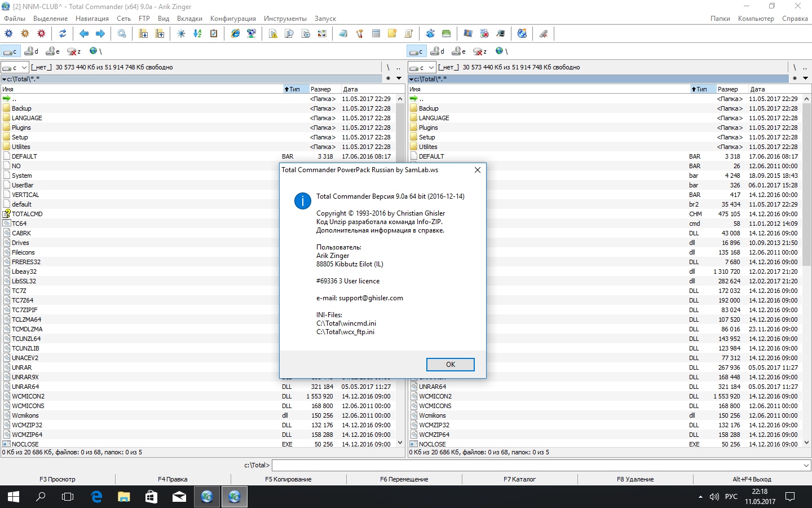The width and height of the screenshot is (812, 508).
Task: Click the clipboard checklist toolbar icon
Action: click(x=214, y=34)
